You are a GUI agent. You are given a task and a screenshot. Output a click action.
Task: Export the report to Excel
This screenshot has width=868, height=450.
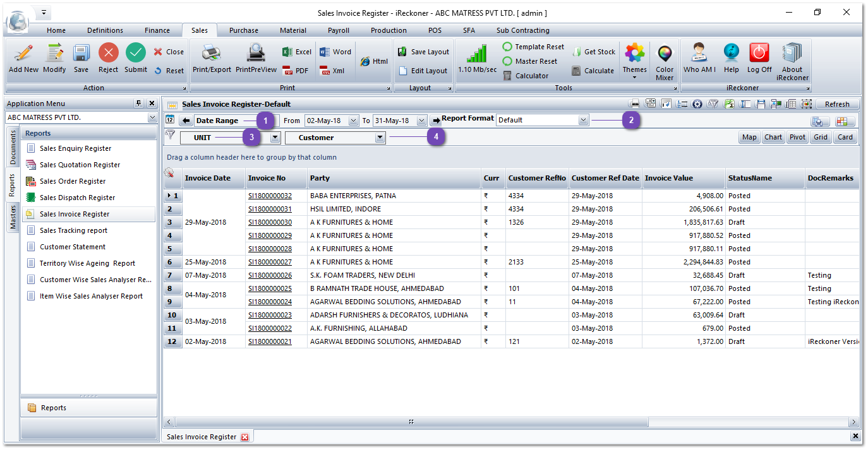click(x=296, y=52)
